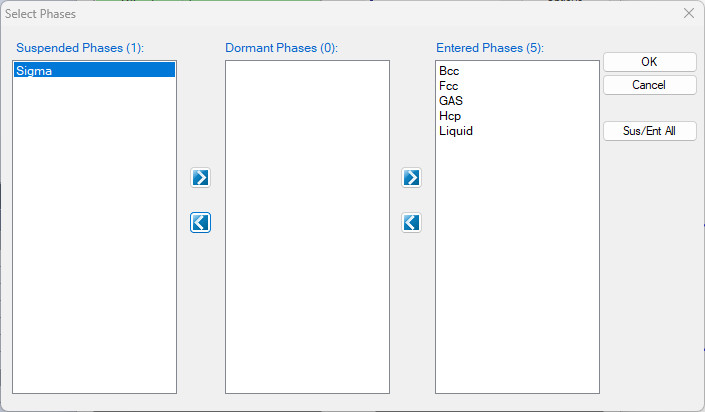Screen dimensions: 705x412
Task: Click left arrow between Suspended and Dormant lists
Action: [201, 222]
